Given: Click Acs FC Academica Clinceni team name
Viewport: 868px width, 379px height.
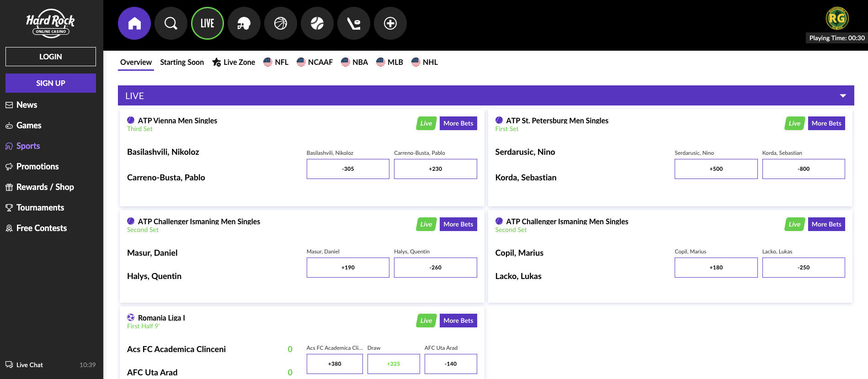Looking at the screenshot, I should coord(176,349).
